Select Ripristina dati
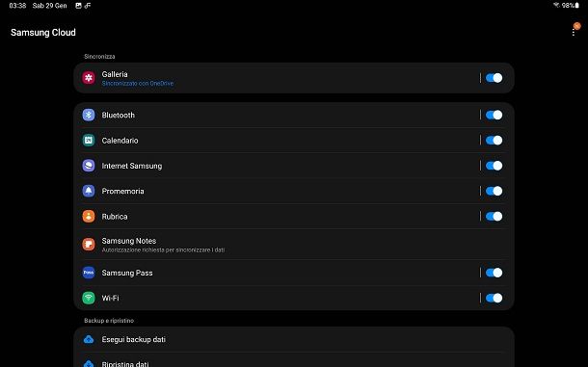The image size is (588, 367). (294, 361)
